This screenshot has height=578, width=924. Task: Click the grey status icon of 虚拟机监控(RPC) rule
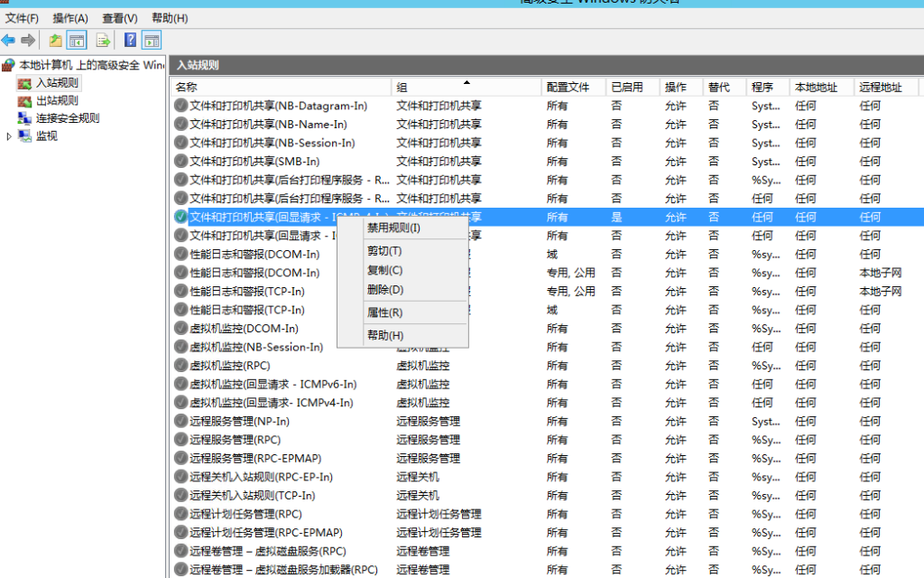pos(180,366)
